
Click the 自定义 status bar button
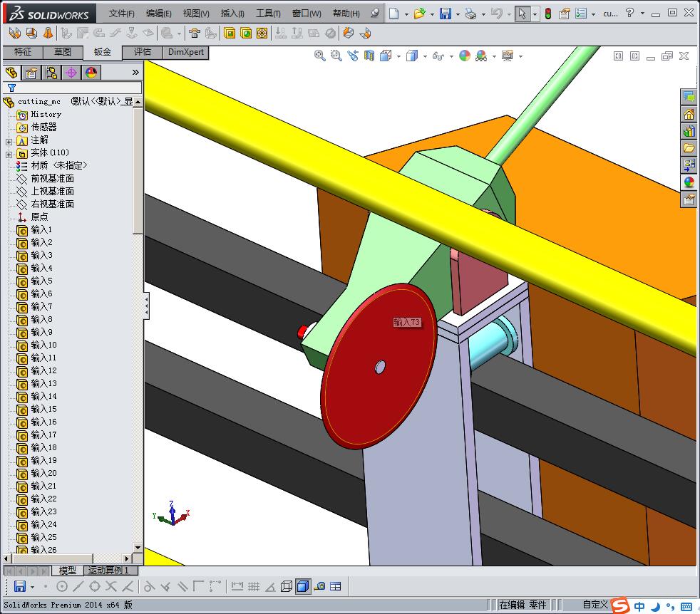[595, 605]
